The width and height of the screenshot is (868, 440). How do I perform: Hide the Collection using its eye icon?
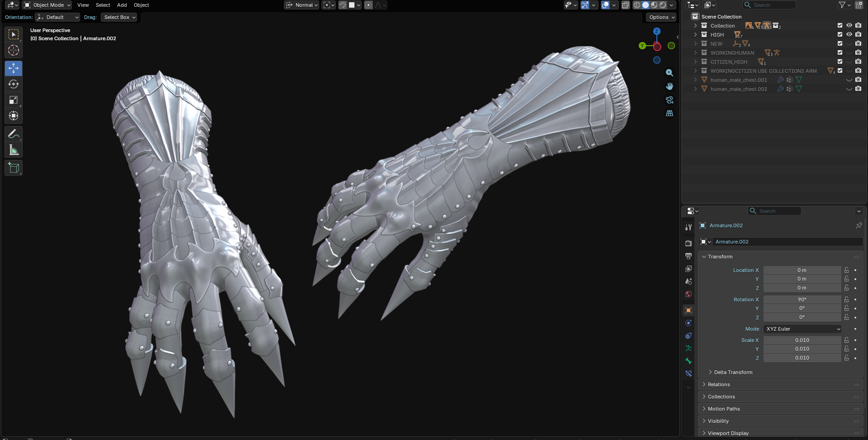coord(849,26)
